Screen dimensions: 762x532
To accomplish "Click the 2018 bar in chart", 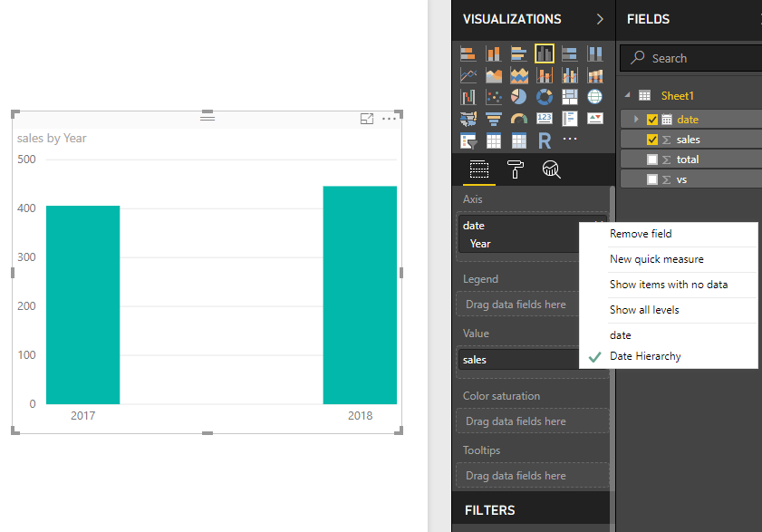I will pos(360,295).
